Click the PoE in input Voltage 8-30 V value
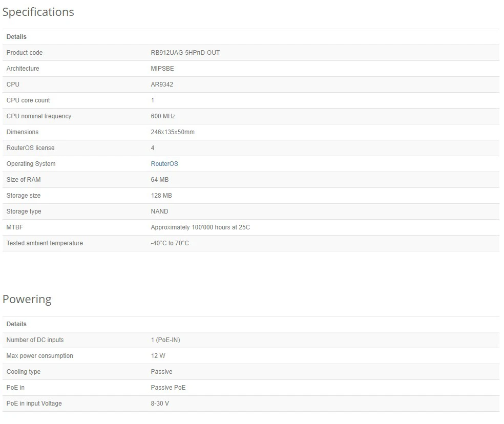 pyautogui.click(x=160, y=403)
